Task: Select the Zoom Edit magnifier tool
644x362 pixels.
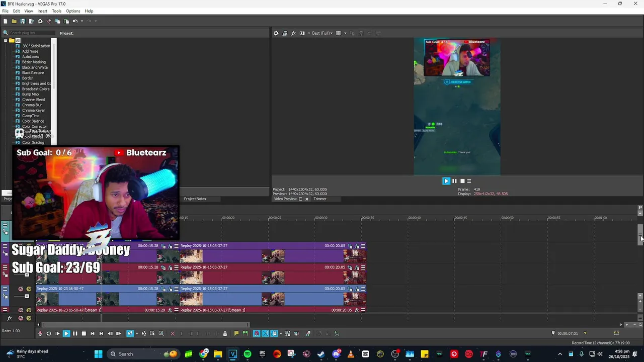Action: (x=161, y=333)
